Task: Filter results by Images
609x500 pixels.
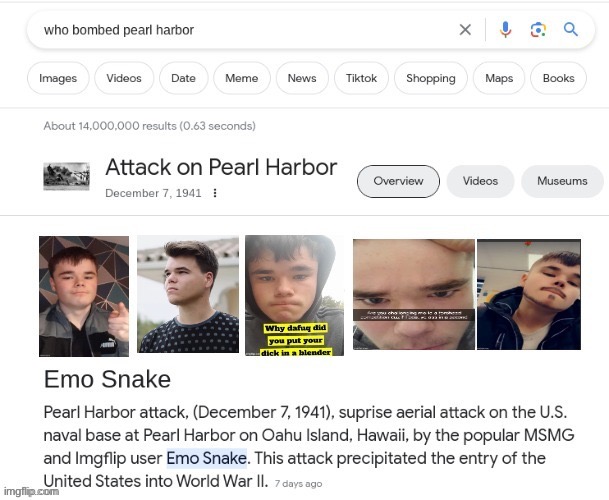Action: tap(58, 78)
